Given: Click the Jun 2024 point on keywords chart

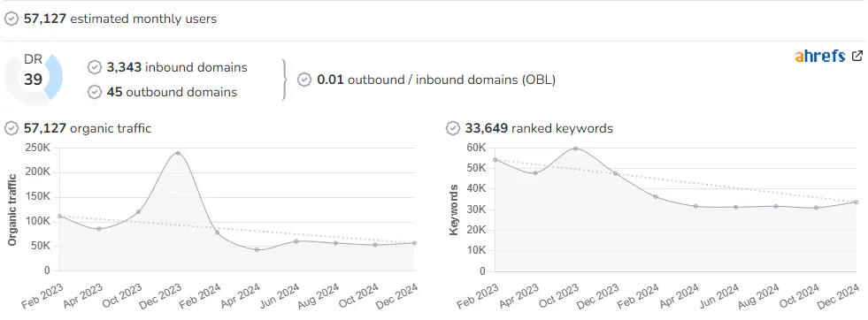Looking at the screenshot, I should 735,207.
